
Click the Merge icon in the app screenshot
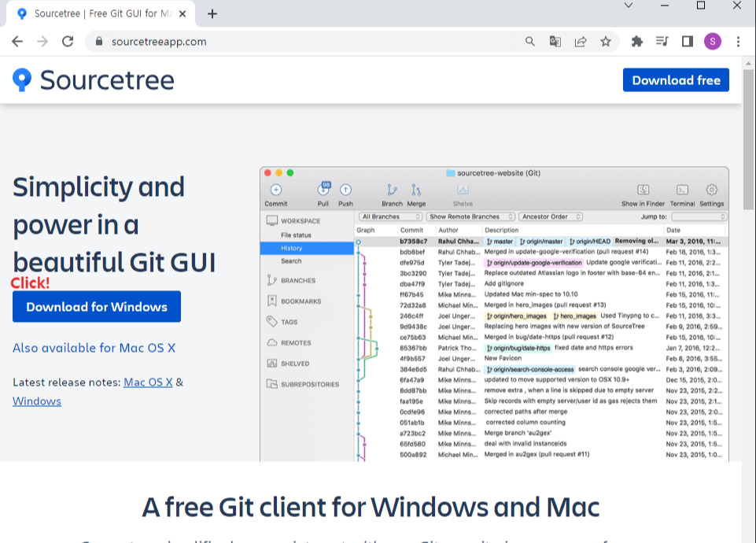[416, 190]
